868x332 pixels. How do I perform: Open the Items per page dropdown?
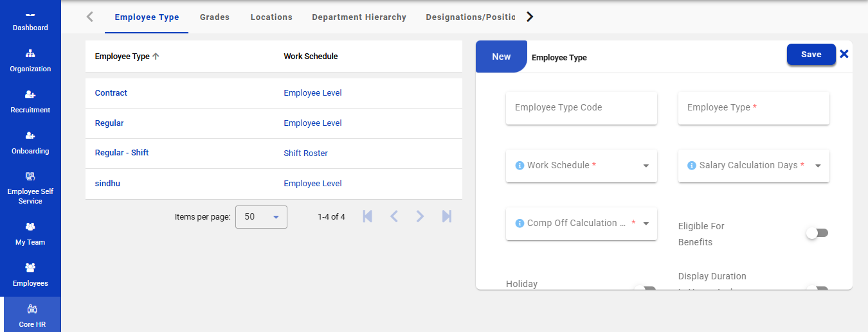261,217
